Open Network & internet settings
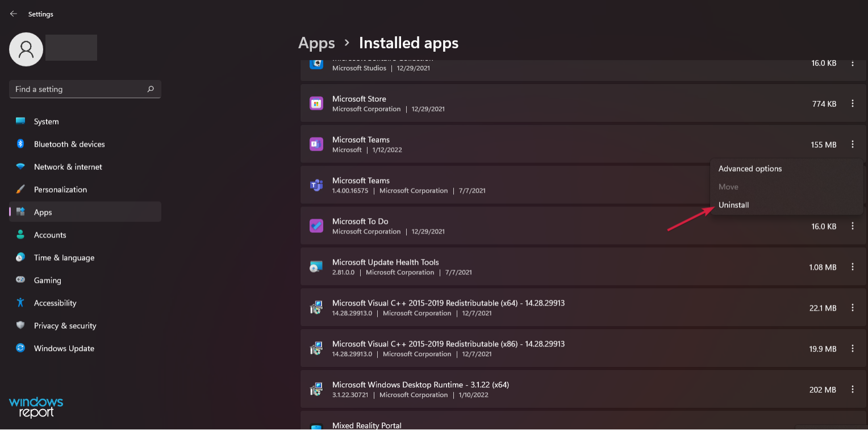868x430 pixels. tap(85, 167)
